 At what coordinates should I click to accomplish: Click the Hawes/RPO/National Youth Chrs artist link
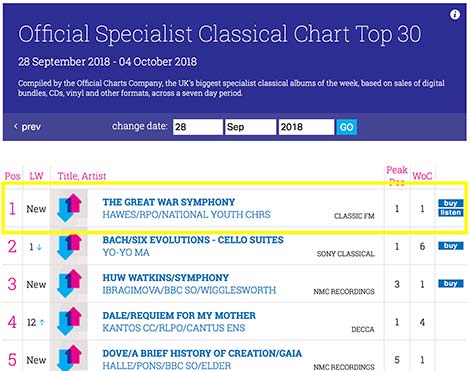186,214
